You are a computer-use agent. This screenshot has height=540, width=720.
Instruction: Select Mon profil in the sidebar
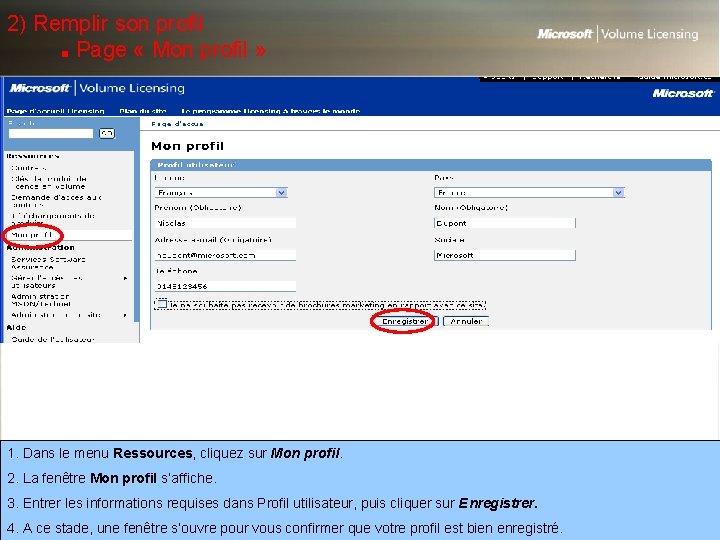[x=32, y=235]
